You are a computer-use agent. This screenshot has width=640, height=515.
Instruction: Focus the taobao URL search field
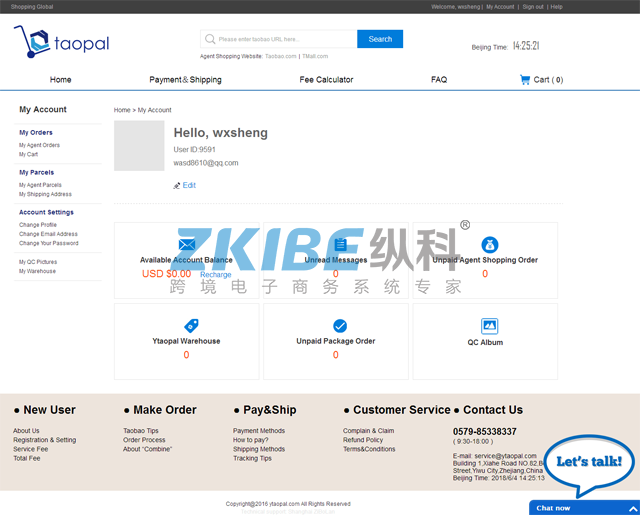click(x=279, y=39)
